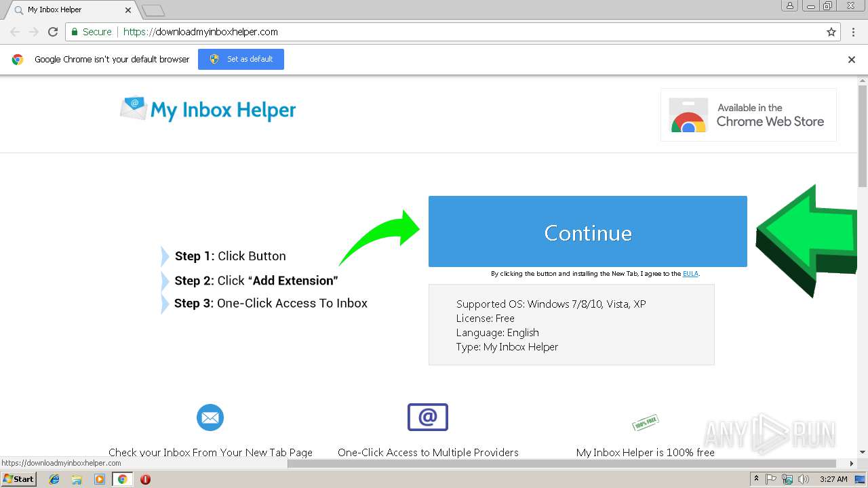The width and height of the screenshot is (868, 488).
Task: Dismiss the default browser notification bar
Action: pyautogui.click(x=852, y=60)
